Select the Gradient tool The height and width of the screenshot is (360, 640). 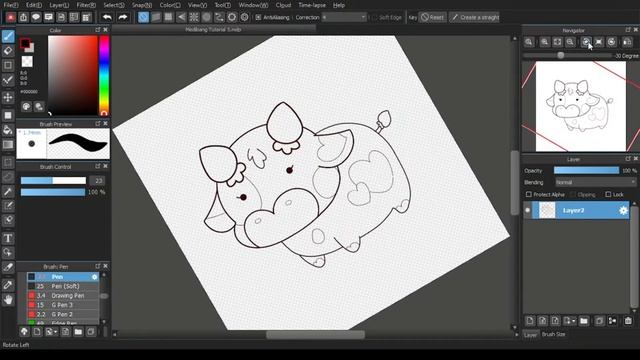[8, 144]
